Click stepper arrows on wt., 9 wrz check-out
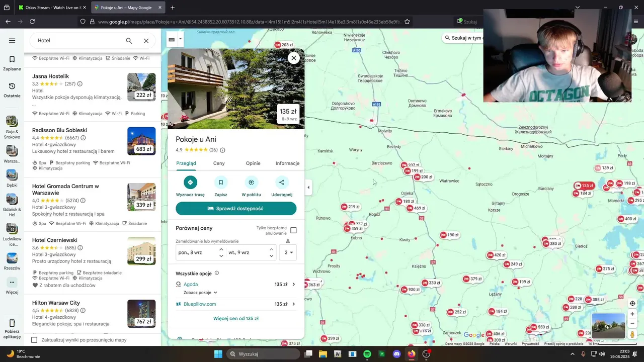This screenshot has width=644, height=362. pos(272,252)
